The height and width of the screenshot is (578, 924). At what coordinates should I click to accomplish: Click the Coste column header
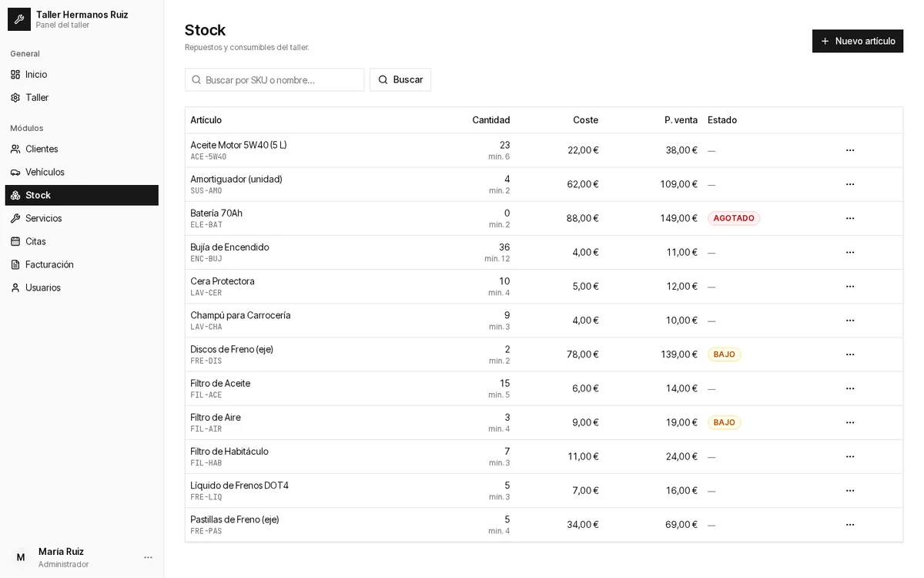pos(585,120)
